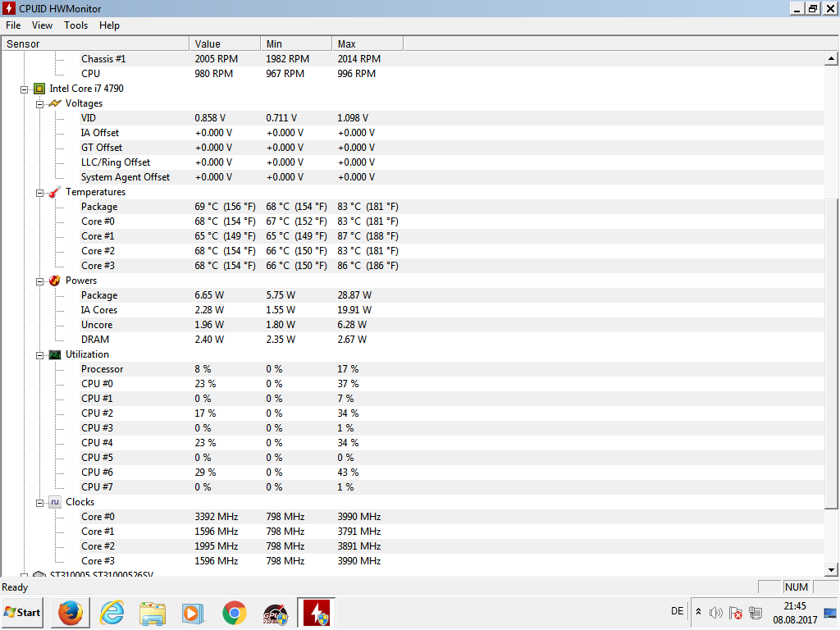The width and height of the screenshot is (840, 630).
Task: Open the File menu
Action: tap(13, 25)
